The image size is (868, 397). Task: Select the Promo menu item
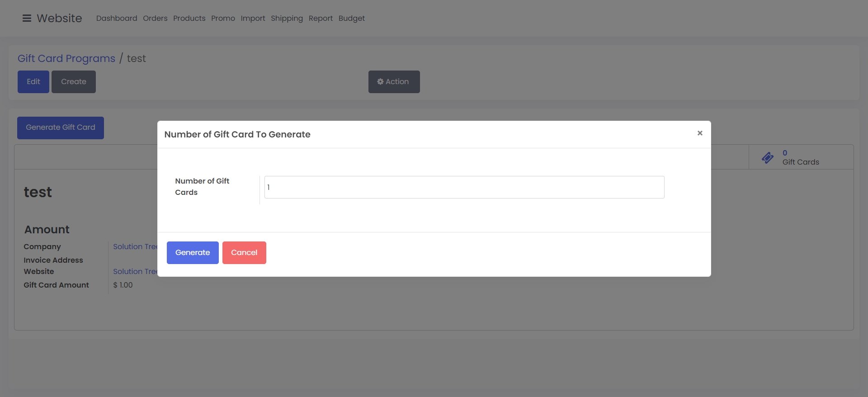click(x=223, y=19)
